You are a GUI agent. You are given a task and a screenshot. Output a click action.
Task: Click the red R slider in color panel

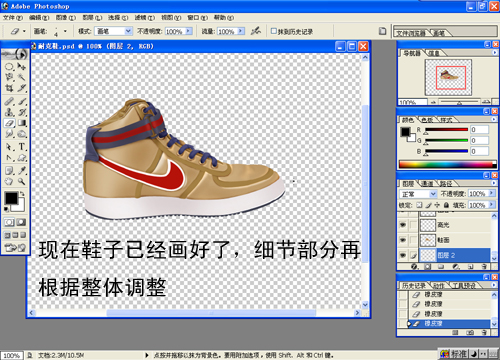tap(447, 130)
